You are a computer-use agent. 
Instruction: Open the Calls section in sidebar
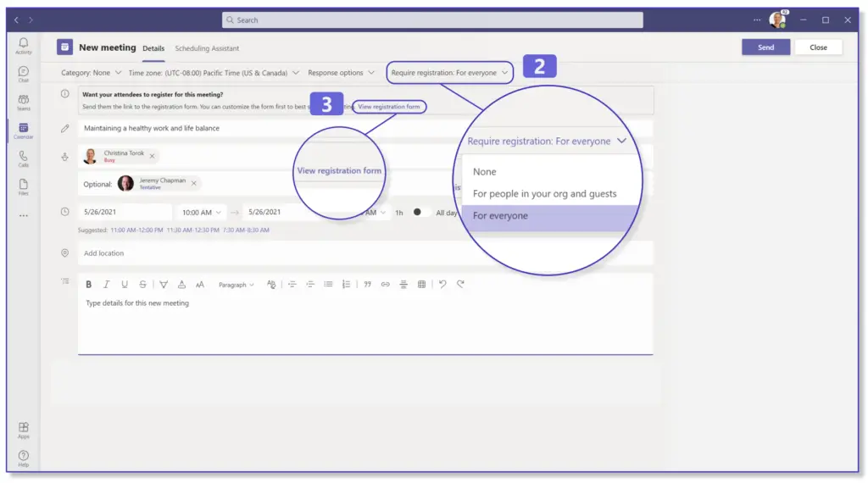coord(23,158)
